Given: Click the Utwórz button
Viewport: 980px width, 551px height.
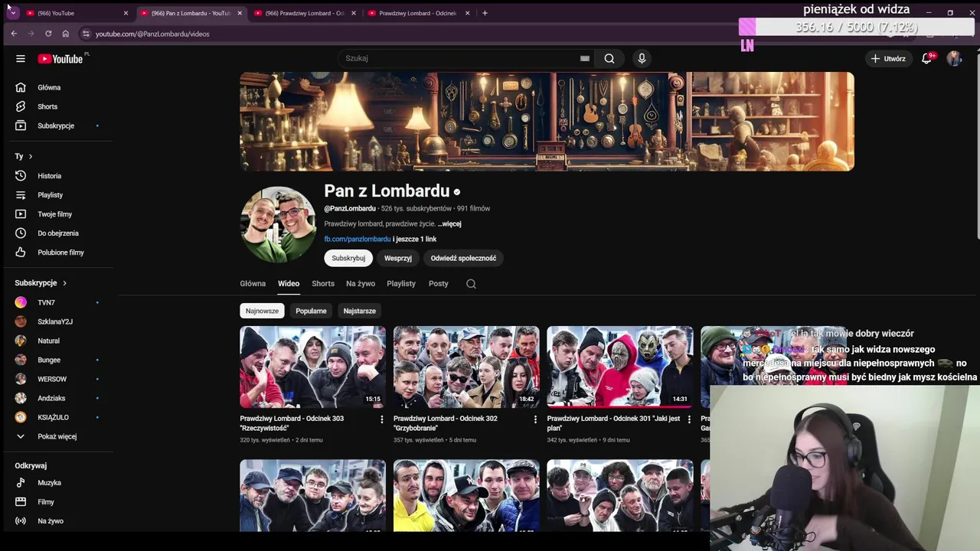Looking at the screenshot, I should [888, 58].
